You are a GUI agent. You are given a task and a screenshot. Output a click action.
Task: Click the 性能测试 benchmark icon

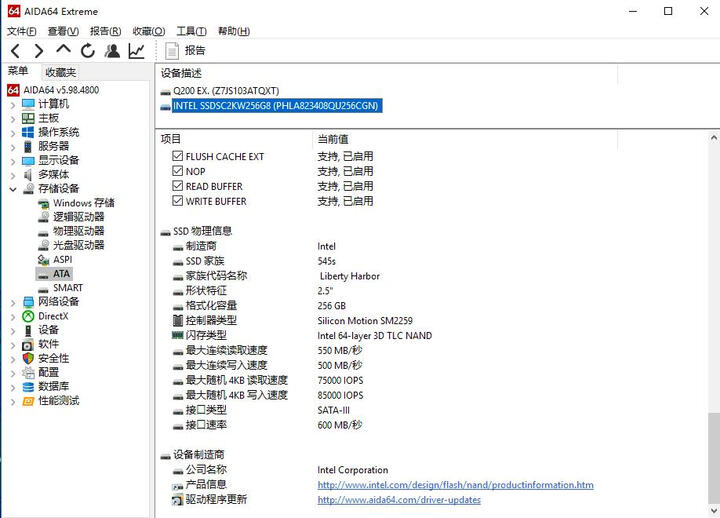coord(28,401)
